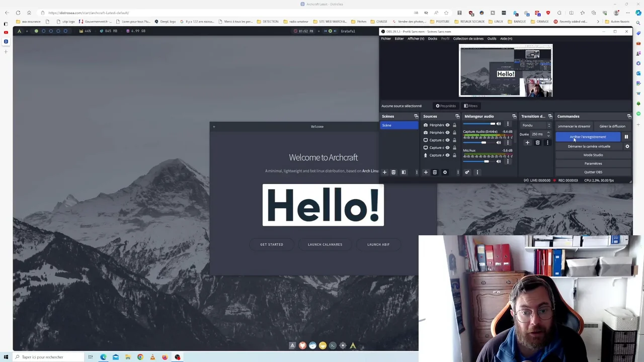Hide the microphone Capture A source
Screen dimensions: 644x362
447,155
